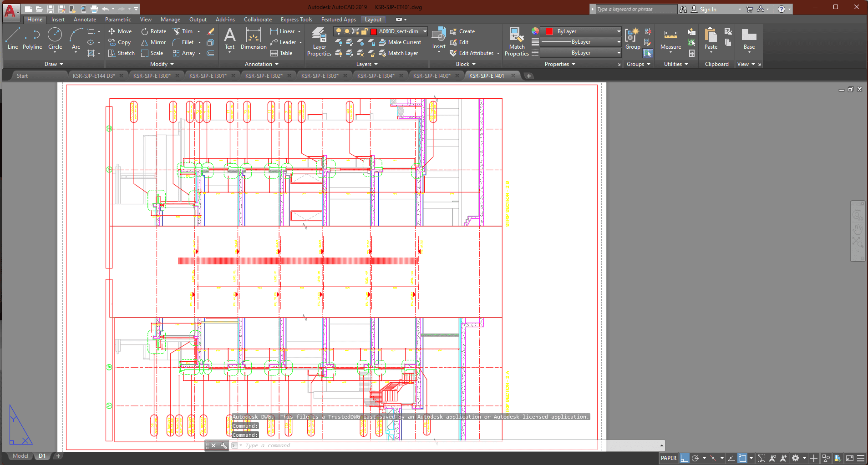Click the red ByLayer color swatch
This screenshot has width=868, height=465.
tap(549, 31)
